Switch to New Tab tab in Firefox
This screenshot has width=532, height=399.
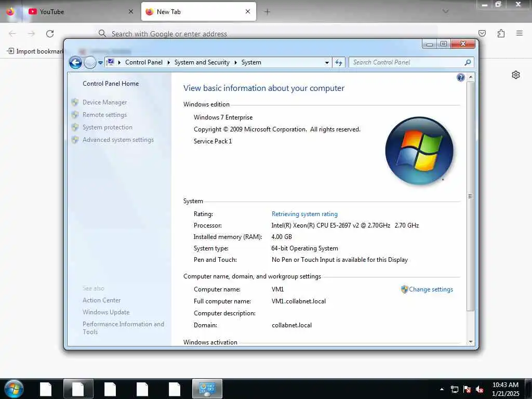198,12
